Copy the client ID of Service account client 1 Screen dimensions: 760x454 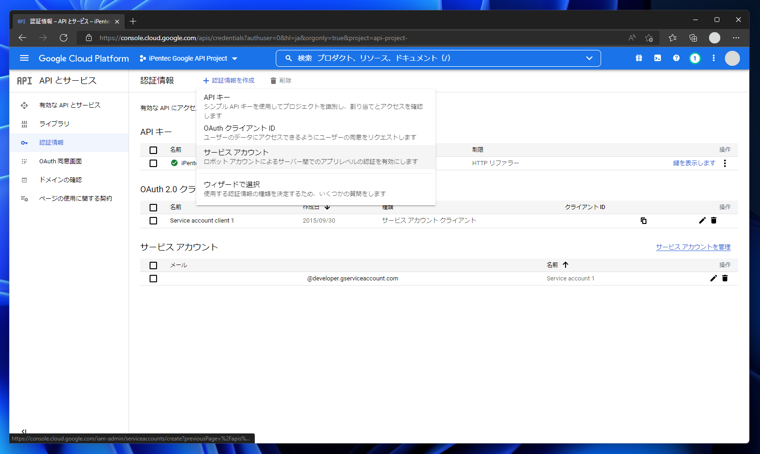(644, 220)
